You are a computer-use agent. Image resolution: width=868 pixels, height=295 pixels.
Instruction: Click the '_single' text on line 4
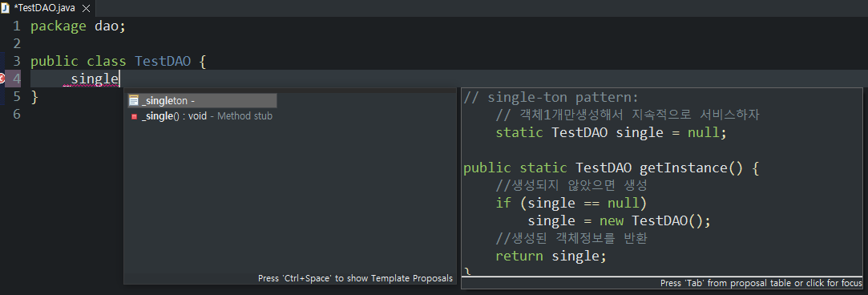coord(91,79)
